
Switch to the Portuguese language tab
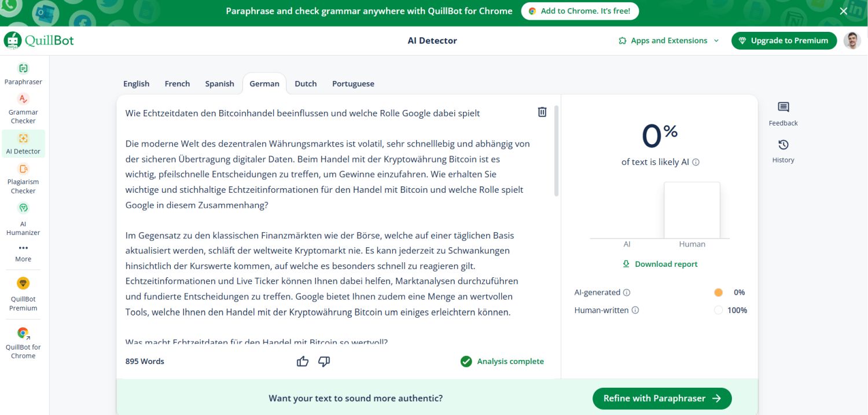click(353, 84)
